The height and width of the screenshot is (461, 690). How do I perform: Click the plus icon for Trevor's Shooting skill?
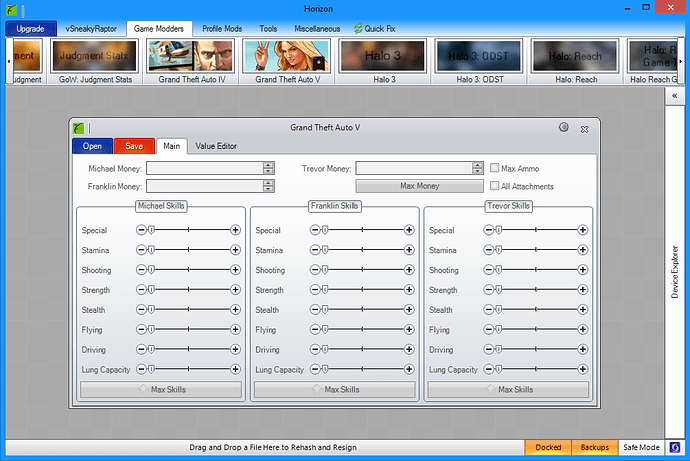(x=583, y=270)
